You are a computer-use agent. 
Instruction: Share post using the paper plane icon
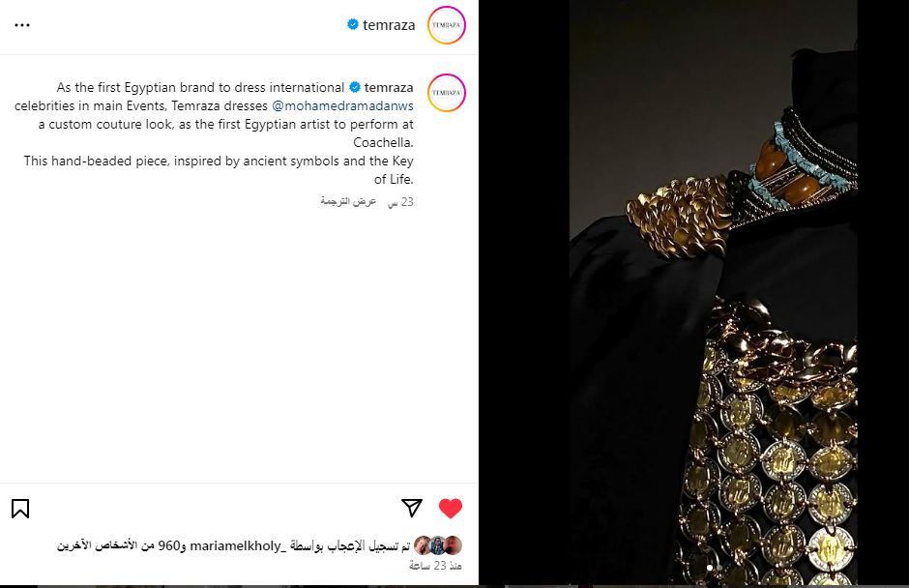pyautogui.click(x=412, y=508)
